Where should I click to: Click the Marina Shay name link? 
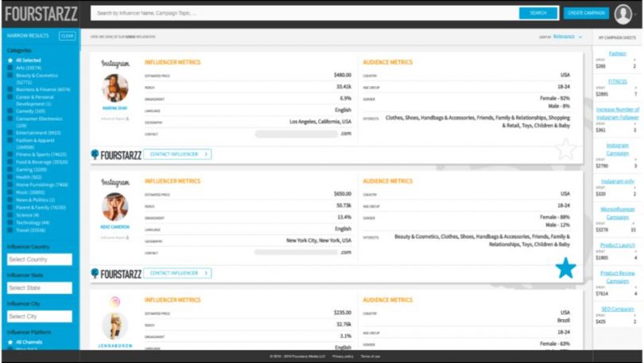pyautogui.click(x=115, y=108)
